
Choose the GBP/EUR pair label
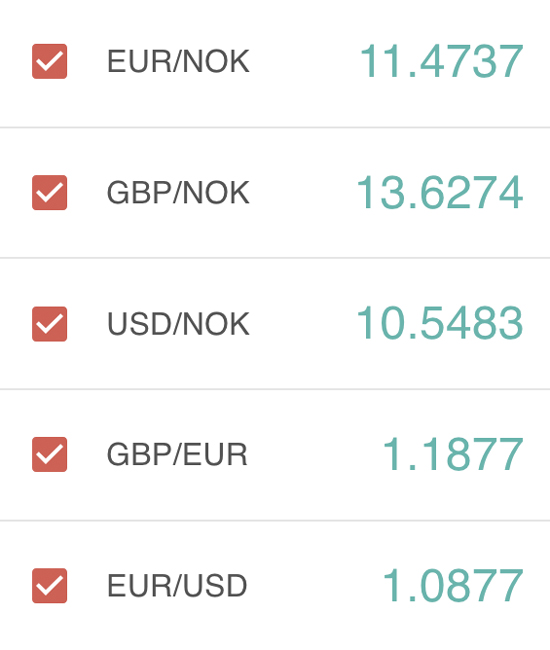click(x=177, y=454)
